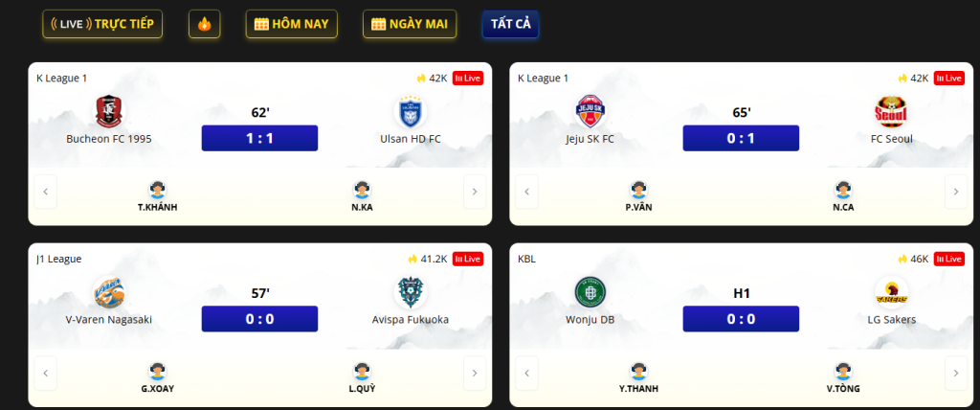Click the V-Varen Nagasaki team logo
The height and width of the screenshot is (410, 980).
click(x=109, y=292)
